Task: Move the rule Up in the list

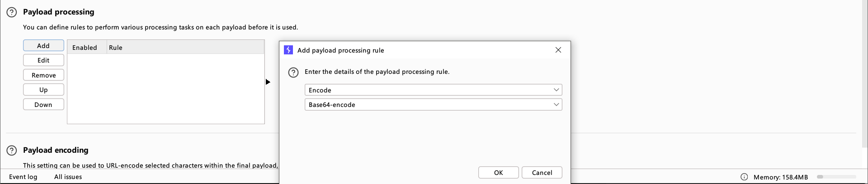Action: pos(43,89)
